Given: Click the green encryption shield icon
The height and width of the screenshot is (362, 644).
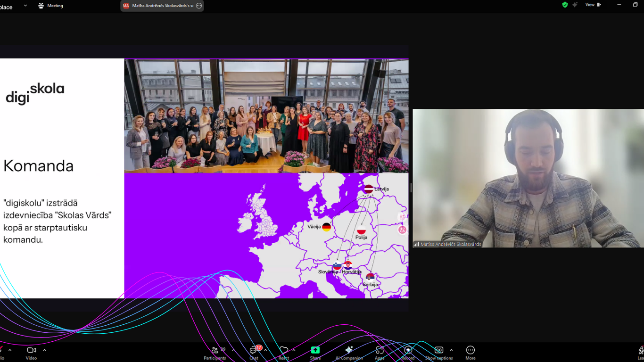Looking at the screenshot, I should click(565, 5).
